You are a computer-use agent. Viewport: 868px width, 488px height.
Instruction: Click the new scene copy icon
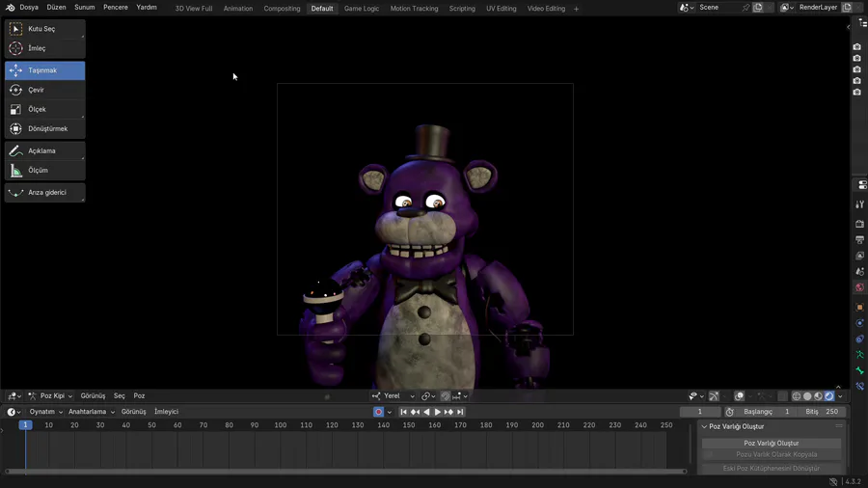click(x=758, y=7)
